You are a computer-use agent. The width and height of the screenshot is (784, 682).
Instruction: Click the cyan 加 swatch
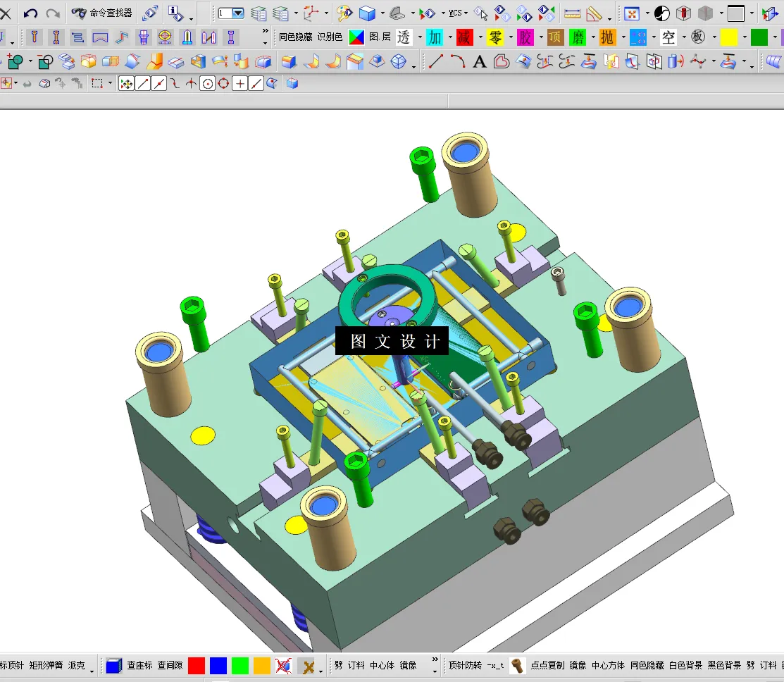click(435, 37)
